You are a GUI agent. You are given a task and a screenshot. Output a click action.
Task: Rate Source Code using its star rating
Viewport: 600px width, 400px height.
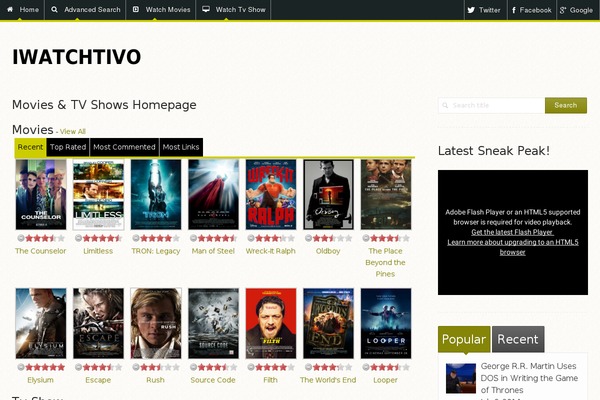[217, 367]
